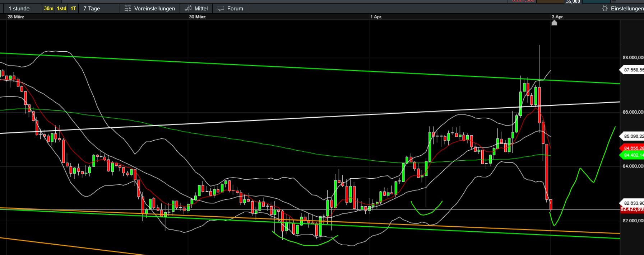
Task: Click the red 82.423 current price tag
Action: 633,209
